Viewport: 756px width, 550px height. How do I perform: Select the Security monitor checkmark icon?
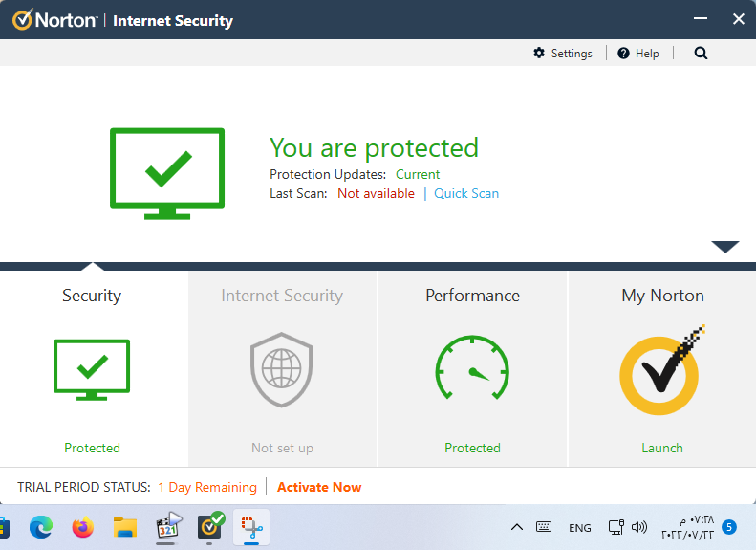[x=92, y=369]
